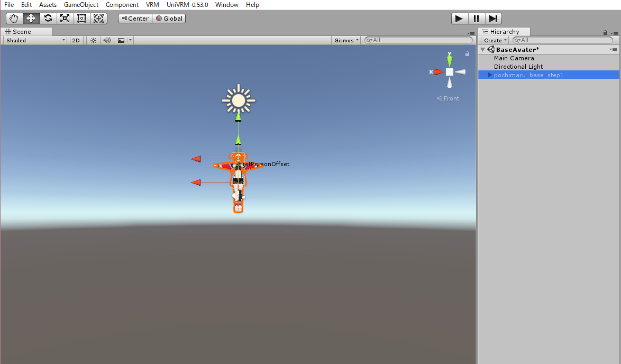Toggle scene lighting sun icon

(x=93, y=40)
